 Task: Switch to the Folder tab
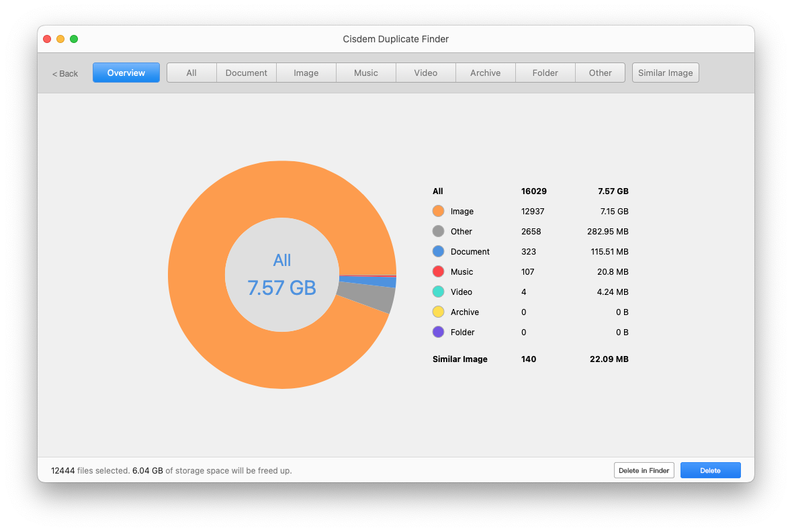click(x=545, y=73)
